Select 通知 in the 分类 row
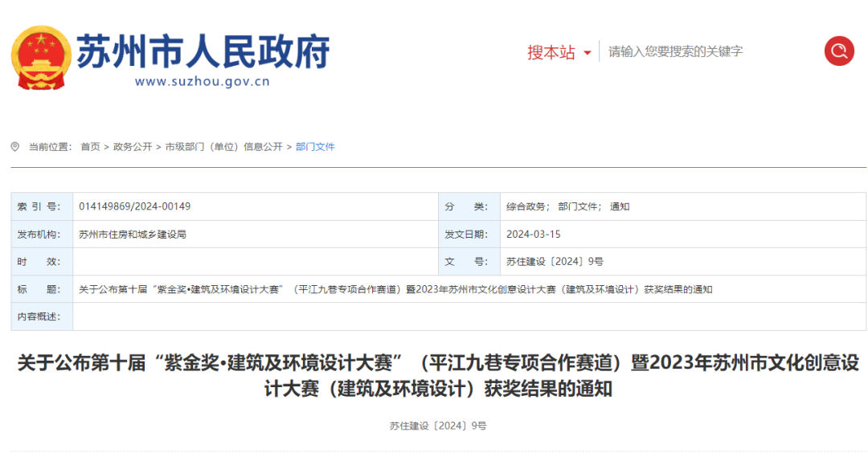The width and height of the screenshot is (868, 453). [x=620, y=206]
